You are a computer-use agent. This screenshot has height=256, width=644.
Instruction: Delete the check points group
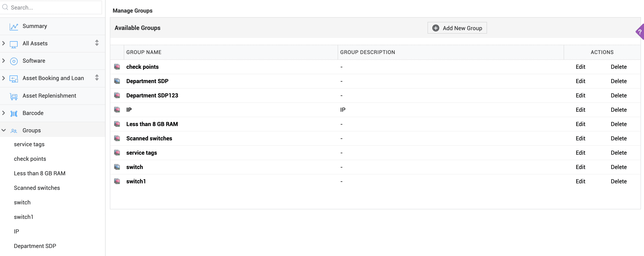point(619,67)
